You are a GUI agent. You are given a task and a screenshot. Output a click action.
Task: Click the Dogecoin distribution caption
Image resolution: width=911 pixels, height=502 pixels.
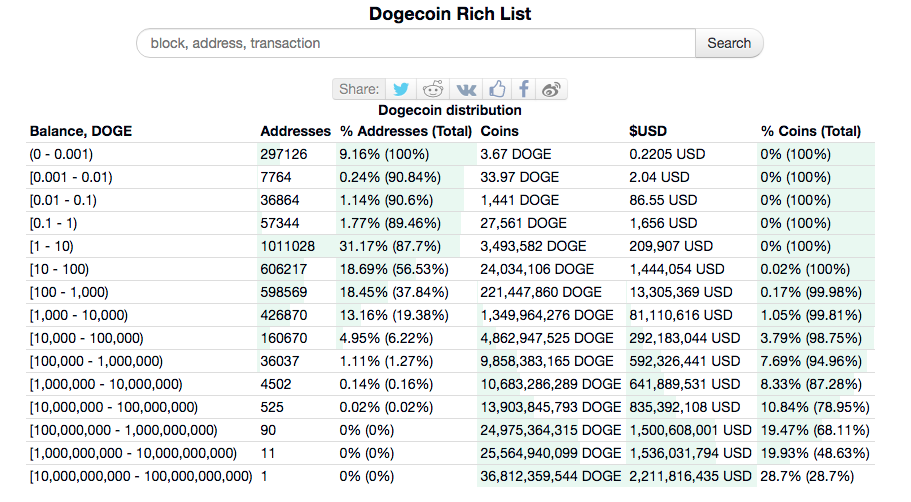click(450, 110)
